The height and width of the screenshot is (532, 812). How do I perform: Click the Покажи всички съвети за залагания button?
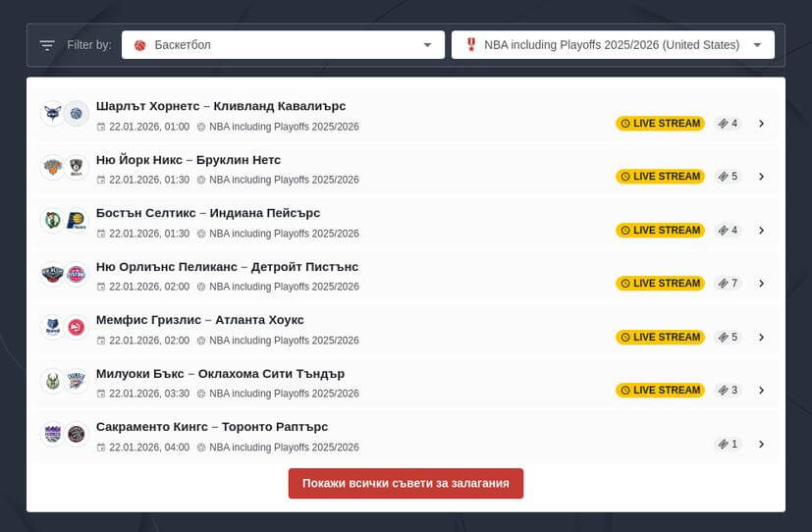[x=406, y=484]
